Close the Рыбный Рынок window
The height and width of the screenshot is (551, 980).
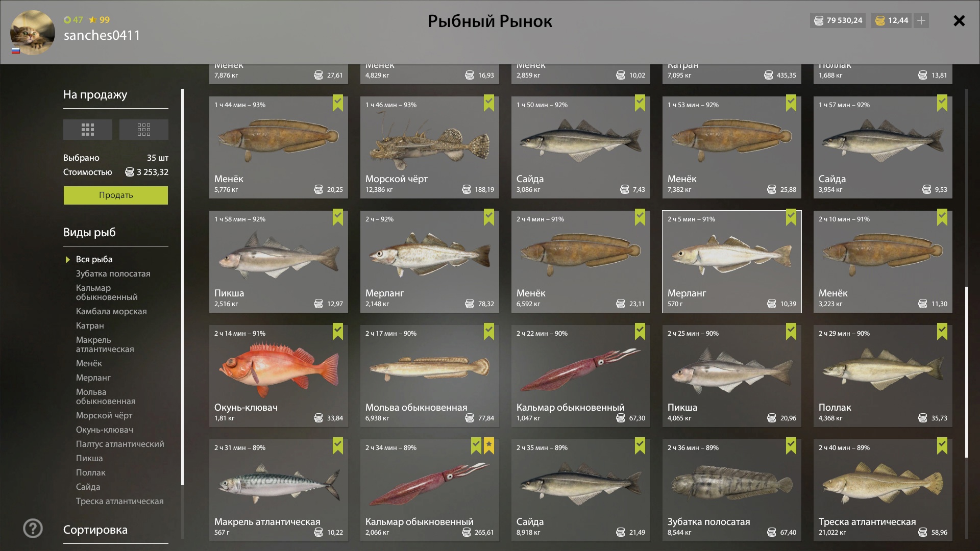(959, 20)
